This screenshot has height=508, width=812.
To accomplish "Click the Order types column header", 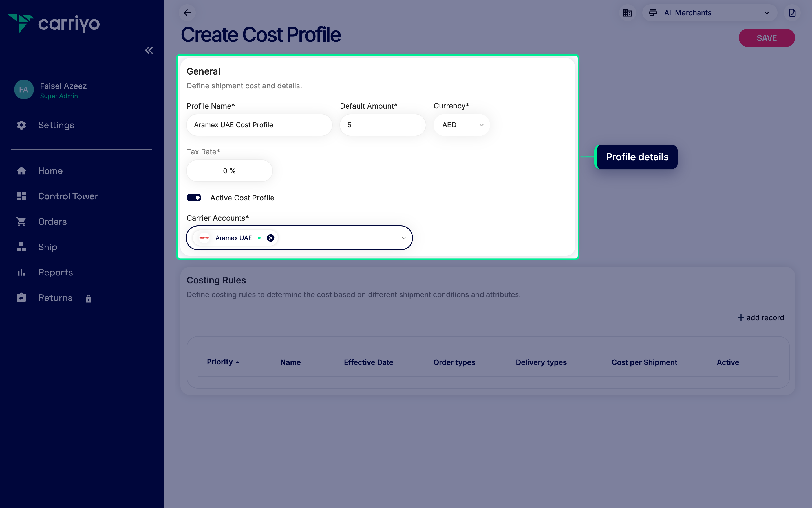I will tap(454, 362).
